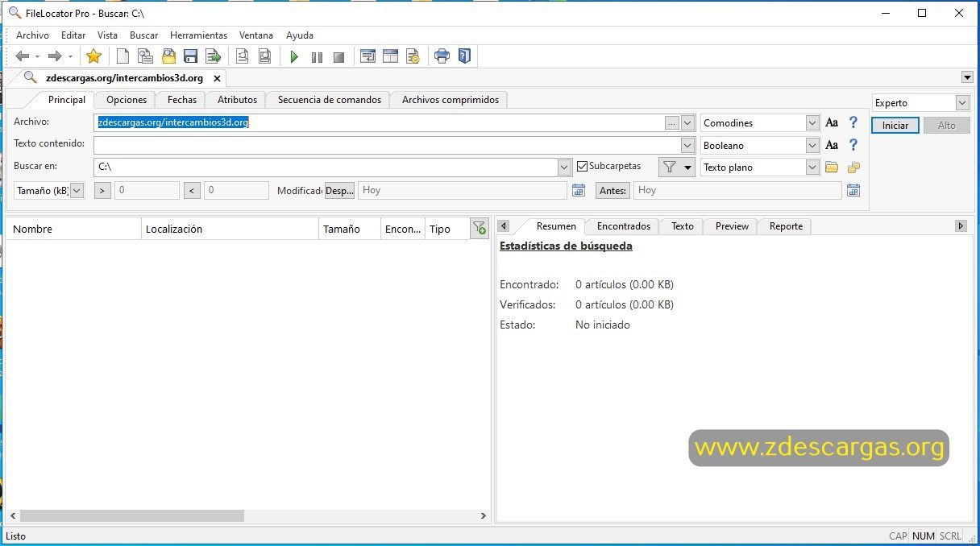This screenshot has height=546, width=980.
Task: Click the results filter icon with green plus
Action: click(479, 229)
